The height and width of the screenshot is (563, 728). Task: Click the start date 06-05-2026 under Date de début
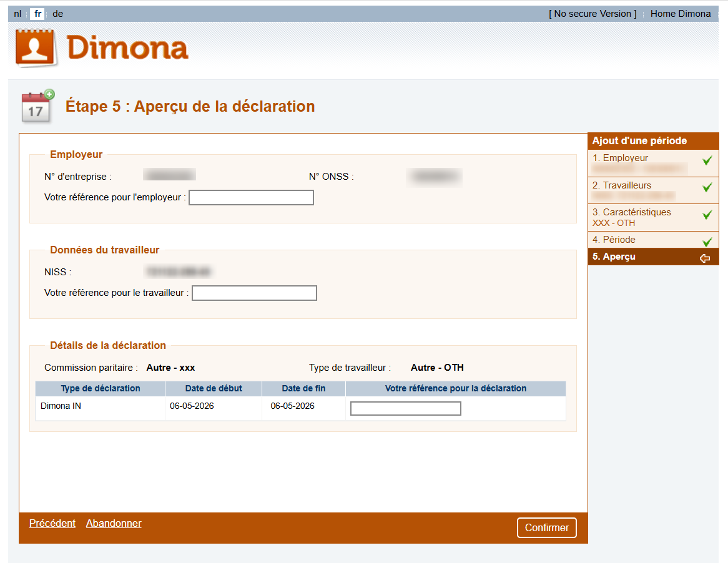click(x=192, y=406)
